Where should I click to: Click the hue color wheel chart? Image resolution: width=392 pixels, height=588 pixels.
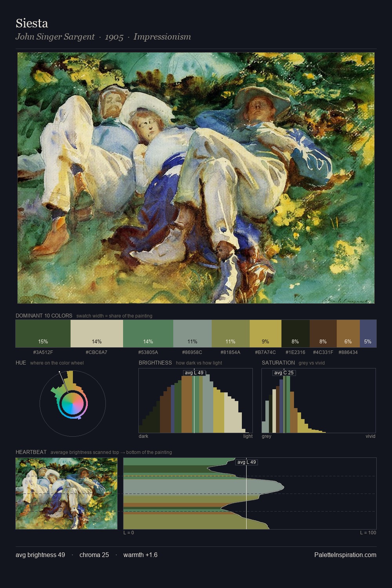click(73, 403)
